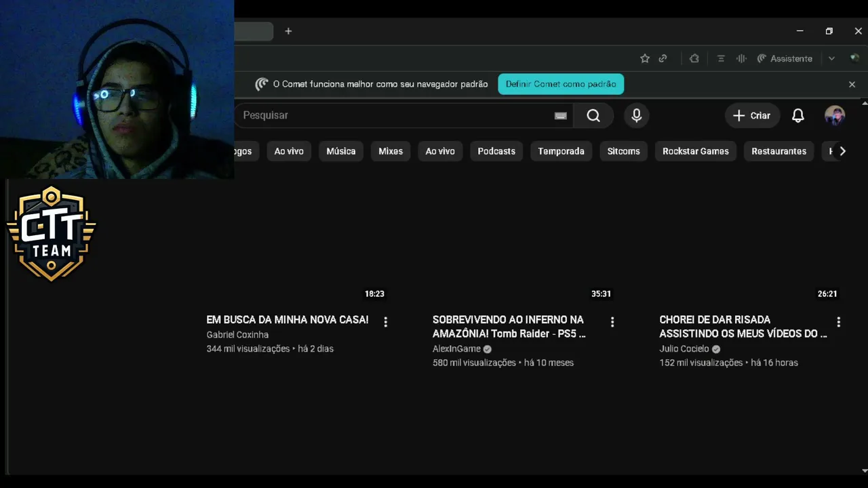Start voice search with microphone
The height and width of the screenshot is (488, 868).
pos(636,115)
